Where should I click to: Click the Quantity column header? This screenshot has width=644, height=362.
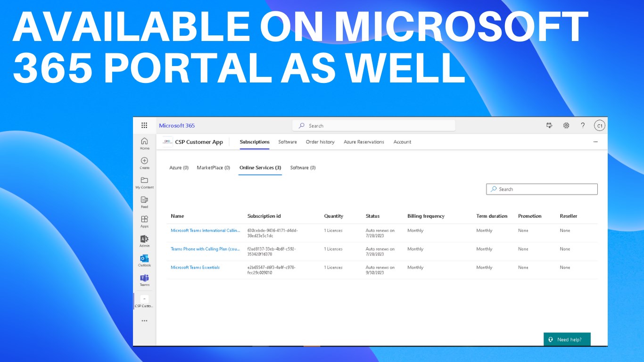tap(334, 216)
